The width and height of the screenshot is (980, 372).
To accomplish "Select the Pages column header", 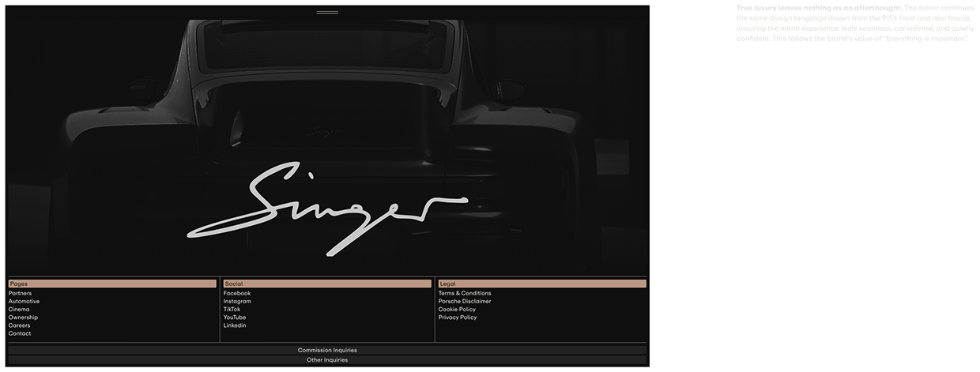I will pos(112,284).
